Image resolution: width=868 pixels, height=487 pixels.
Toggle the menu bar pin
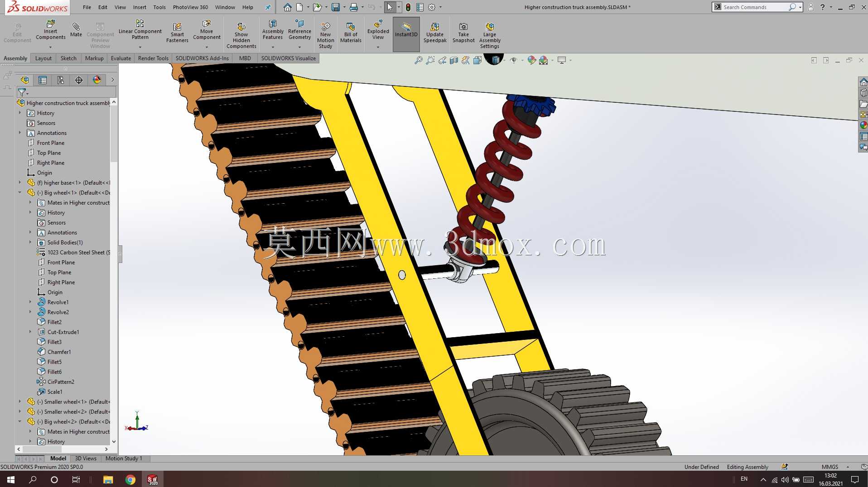(x=268, y=7)
